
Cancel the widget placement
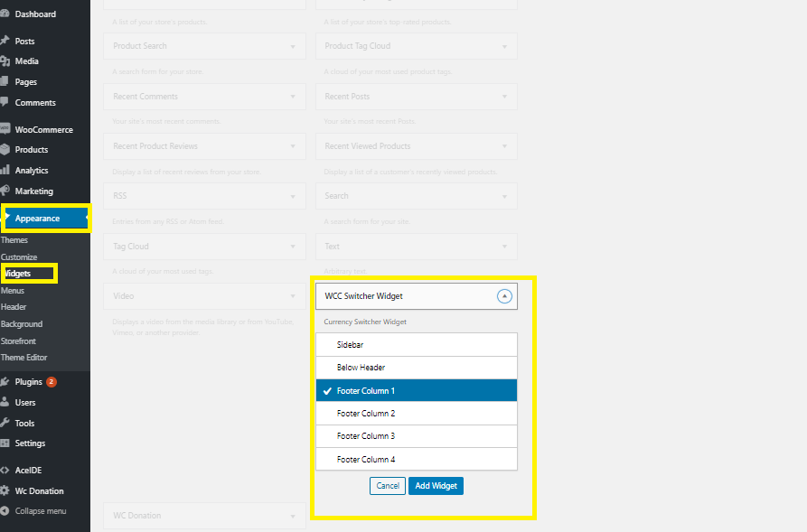coord(387,485)
